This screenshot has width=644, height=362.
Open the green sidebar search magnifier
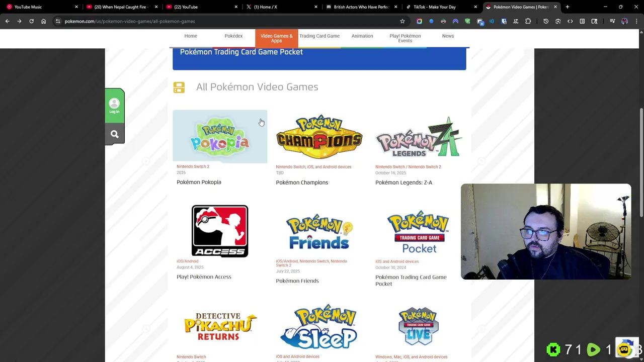115,134
